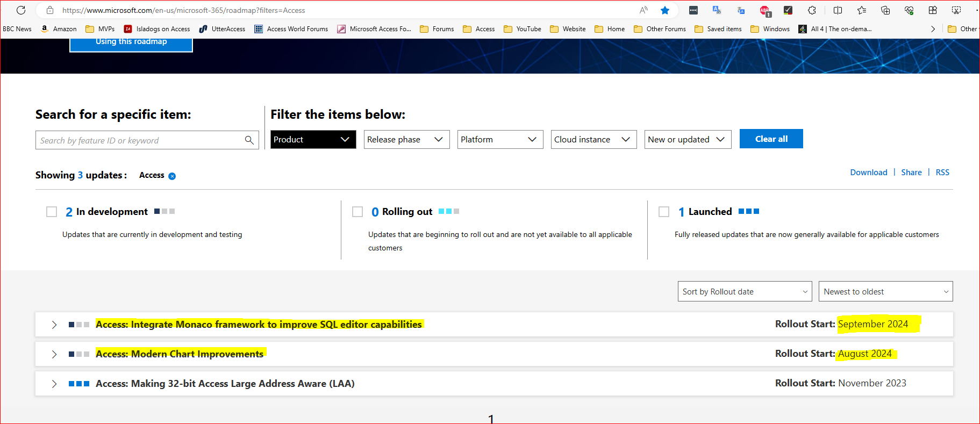This screenshot has width=980, height=424.
Task: Open the MVPs bookmarks folder
Action: click(100, 29)
